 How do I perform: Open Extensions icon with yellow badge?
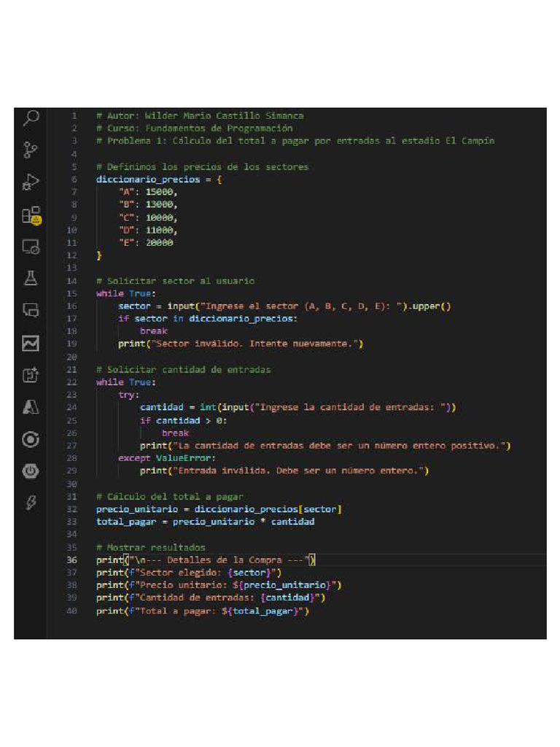tap(31, 215)
